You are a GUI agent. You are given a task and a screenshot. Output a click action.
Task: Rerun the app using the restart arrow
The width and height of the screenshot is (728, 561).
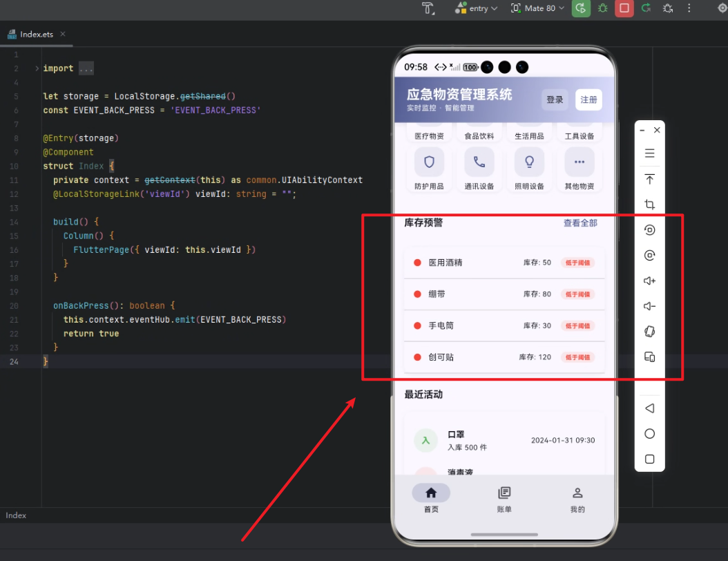(x=645, y=8)
